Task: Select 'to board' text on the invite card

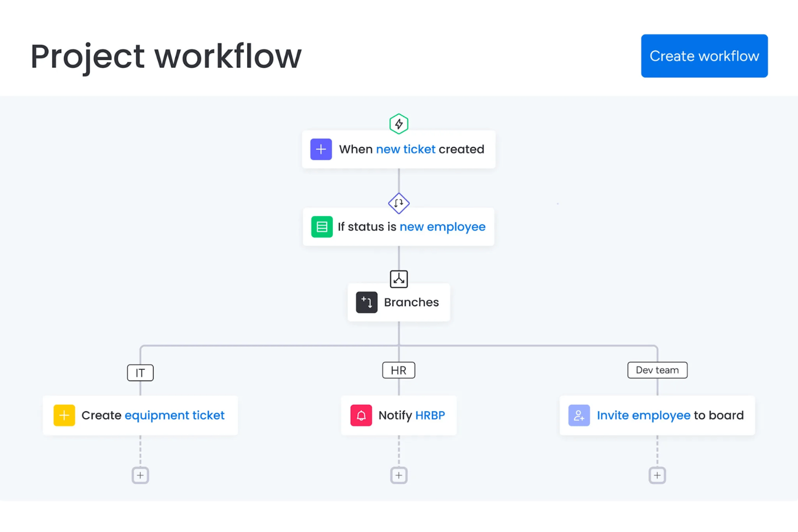Action: click(719, 416)
